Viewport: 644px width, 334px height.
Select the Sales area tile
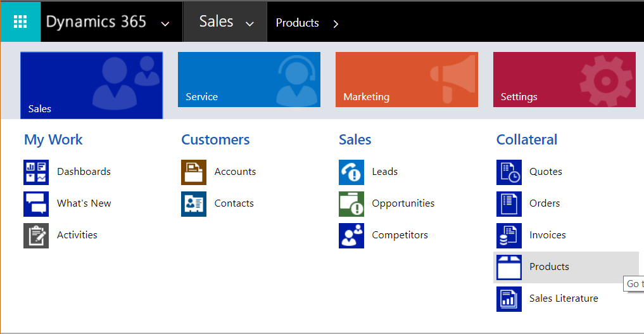(92, 85)
